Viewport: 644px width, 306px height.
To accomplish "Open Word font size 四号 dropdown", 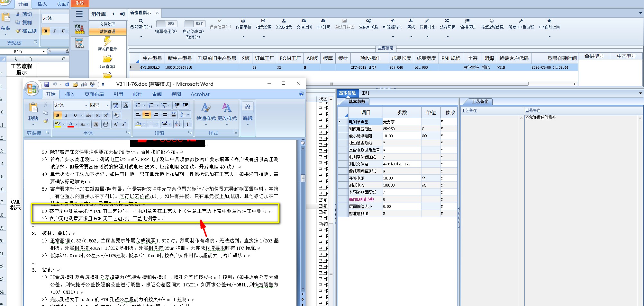I will click(107, 105).
